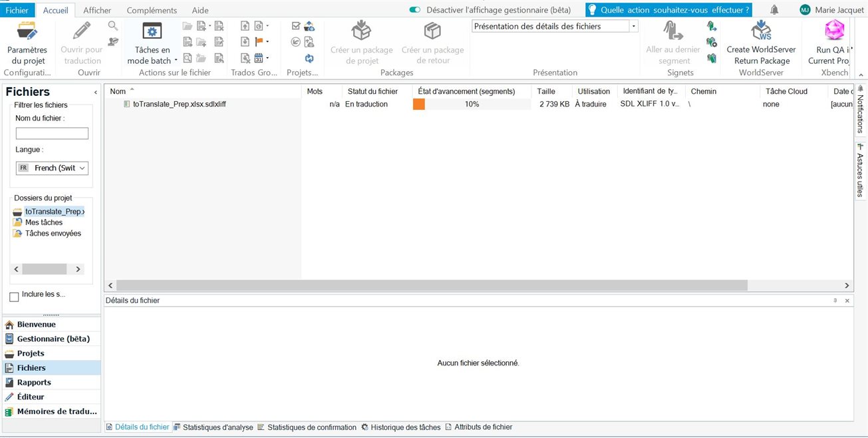Enable the Inclure les sous-dossiers checkbox
This screenshot has height=438, width=868.
pos(14,297)
